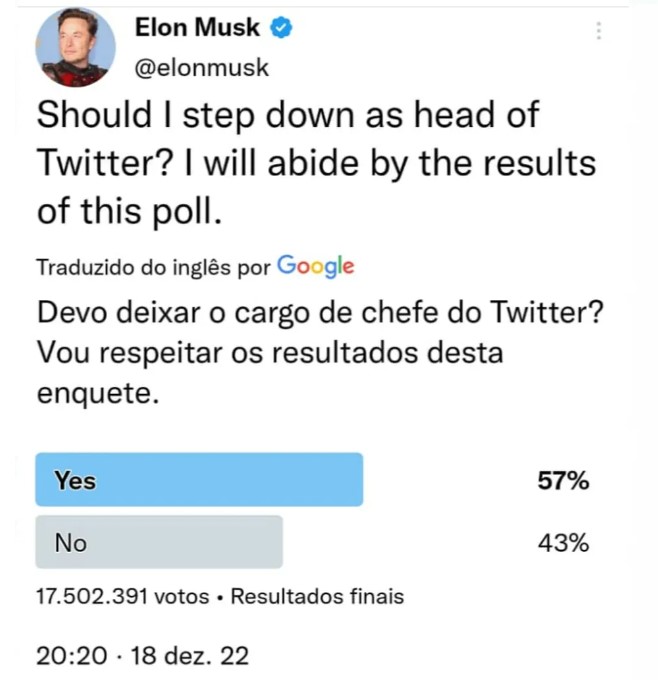Click the tweet time '20:20'
The width and height of the screenshot is (658, 692).
(68, 656)
